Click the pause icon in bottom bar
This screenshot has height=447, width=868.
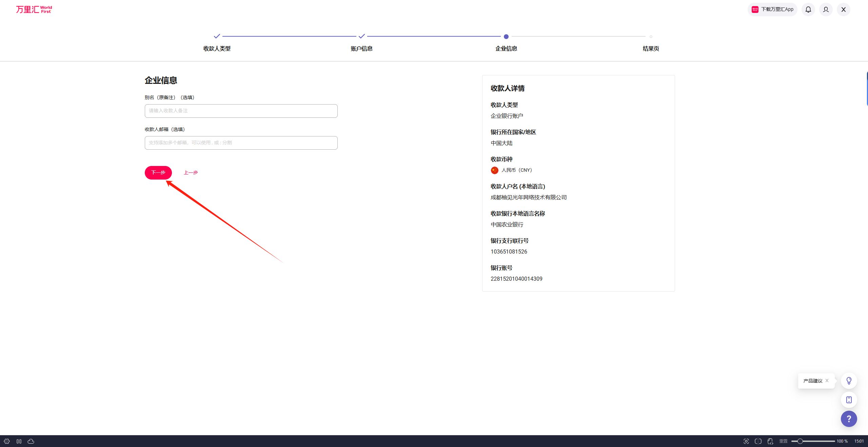coord(19,441)
